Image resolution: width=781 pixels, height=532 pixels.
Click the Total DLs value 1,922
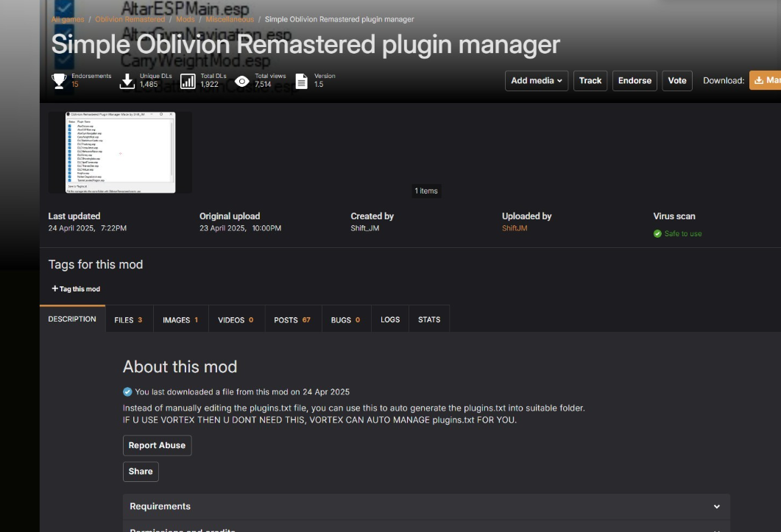tap(209, 84)
